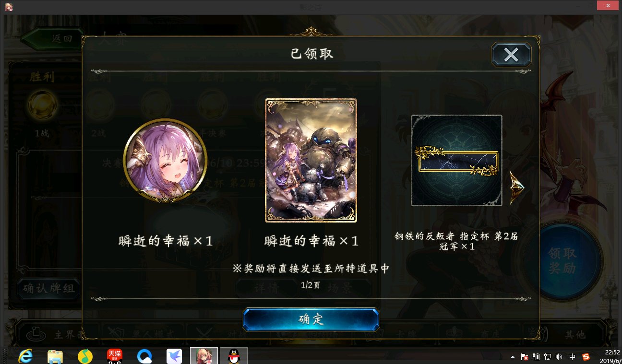Click the 领取奖励 round button
This screenshot has width=622, height=364.
[562, 261]
